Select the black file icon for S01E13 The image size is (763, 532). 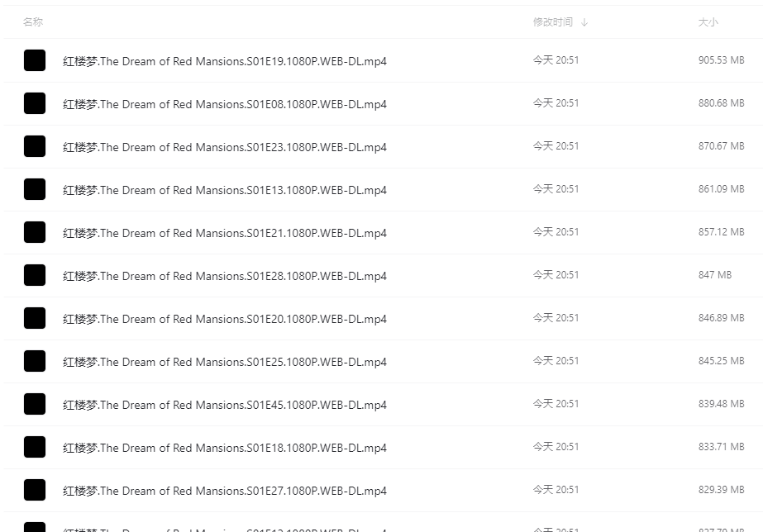(35, 189)
